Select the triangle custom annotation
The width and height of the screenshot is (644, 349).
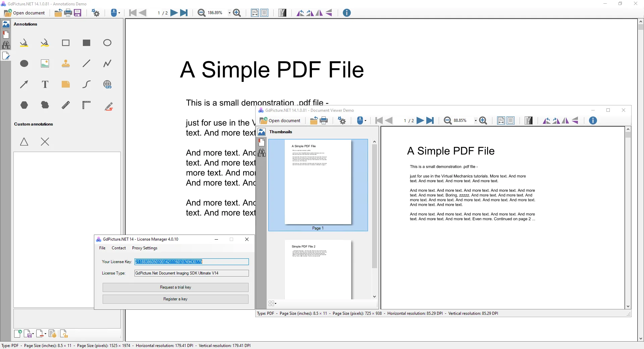tap(24, 142)
